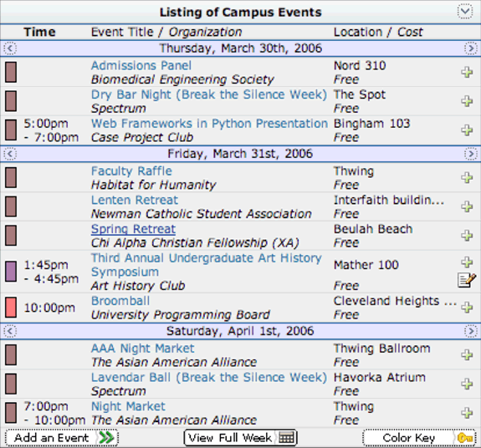
Task: Click the Nord 310 location
Action: point(360,65)
